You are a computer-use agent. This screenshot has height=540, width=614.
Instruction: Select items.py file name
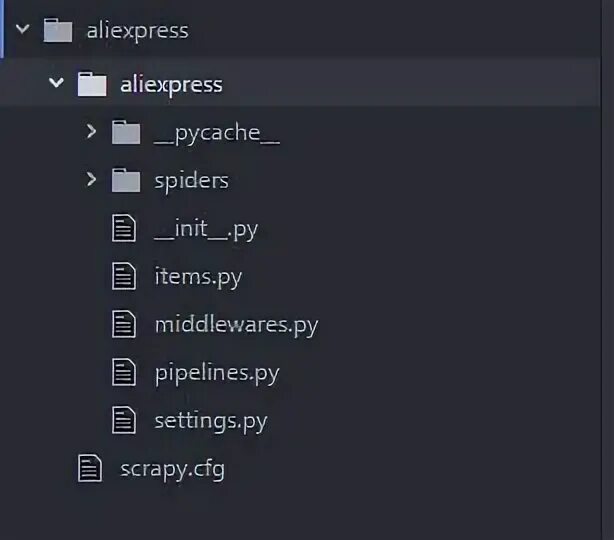(198, 278)
